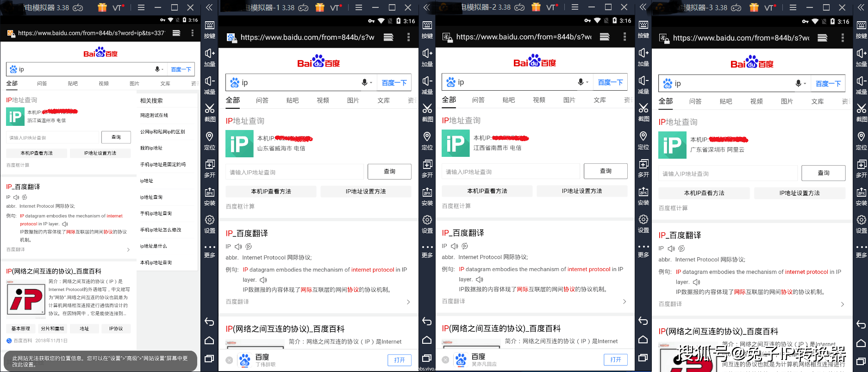Show more tools (更多) in first emulator sidebar
Screen dimensions: 868x372
[210, 250]
